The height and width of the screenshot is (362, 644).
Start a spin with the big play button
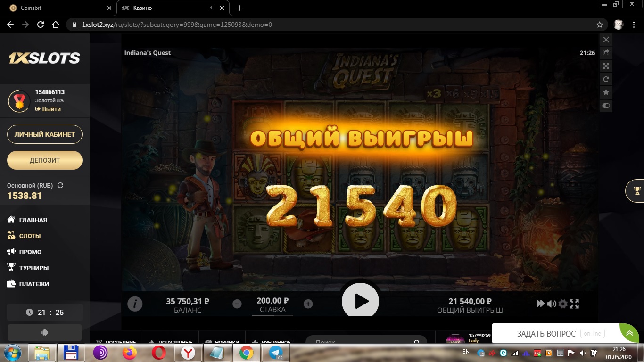360,301
